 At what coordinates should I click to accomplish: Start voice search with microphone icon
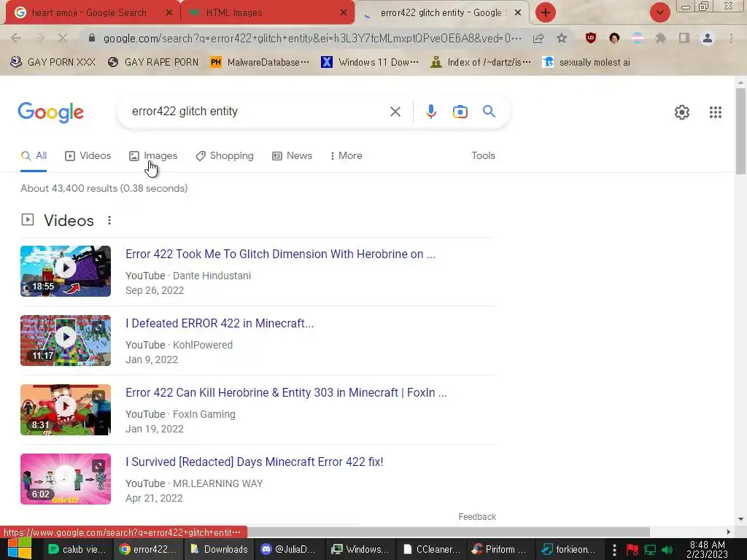(430, 112)
